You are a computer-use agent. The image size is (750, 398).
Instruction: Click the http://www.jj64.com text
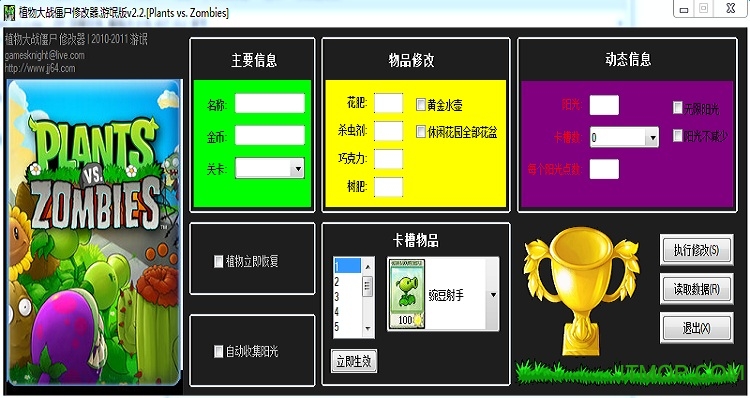pos(40,68)
